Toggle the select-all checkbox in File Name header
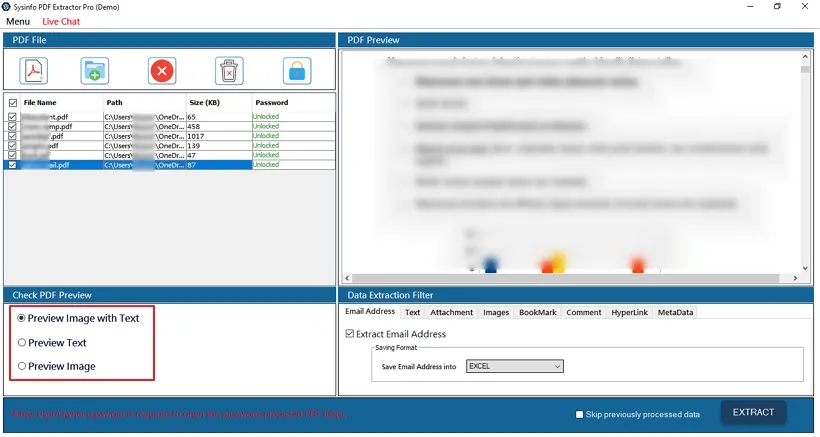Image resolution: width=820 pixels, height=437 pixels. 13,103
